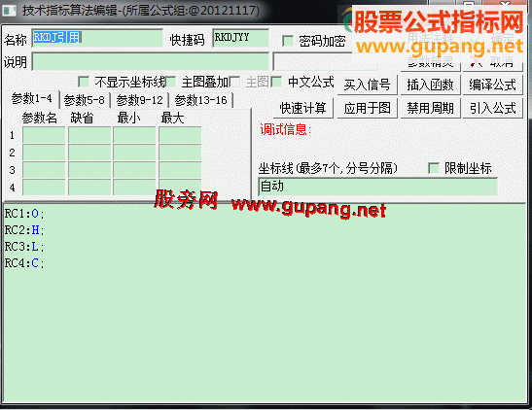Click the formula line RC1:O;
This screenshot has width=532, height=410.
point(24,214)
